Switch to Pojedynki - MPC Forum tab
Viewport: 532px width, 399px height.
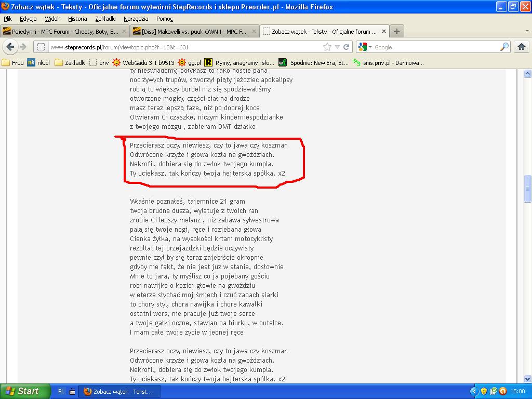64,31
